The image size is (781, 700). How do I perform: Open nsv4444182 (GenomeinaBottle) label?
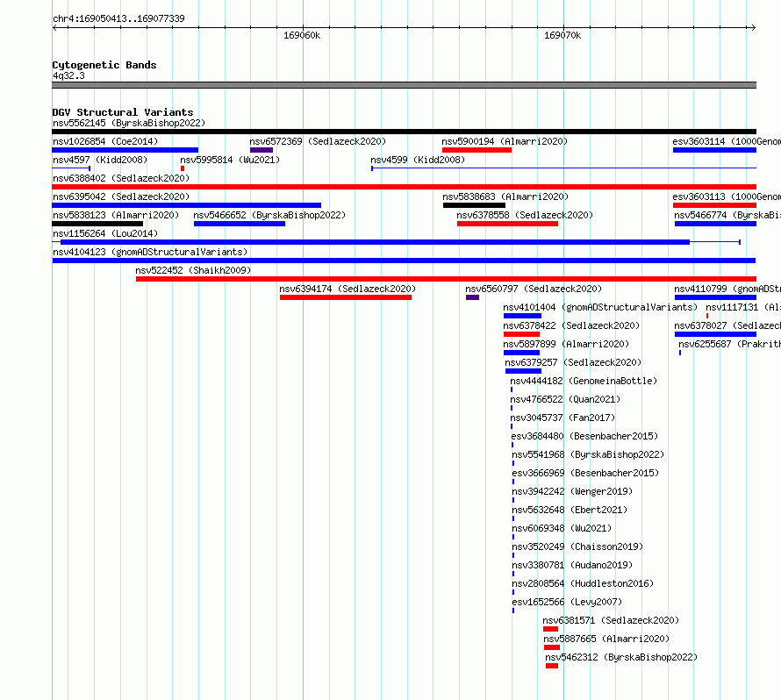[x=584, y=381]
